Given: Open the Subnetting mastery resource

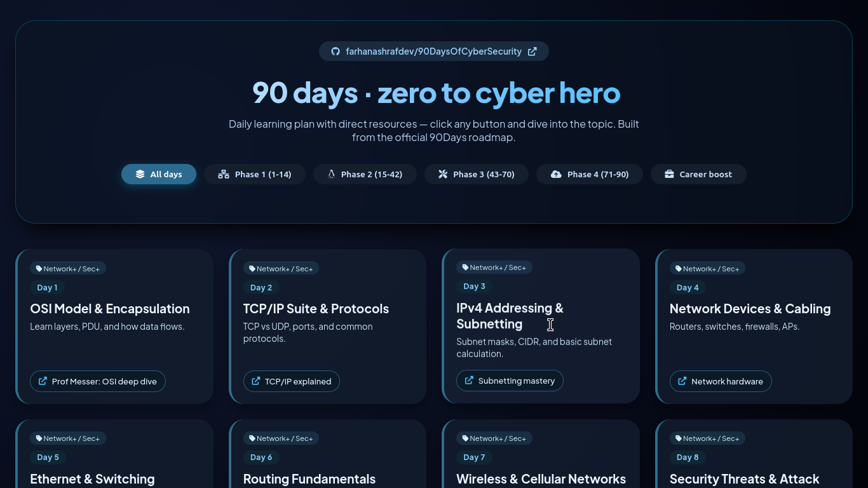Looking at the screenshot, I should click(510, 381).
